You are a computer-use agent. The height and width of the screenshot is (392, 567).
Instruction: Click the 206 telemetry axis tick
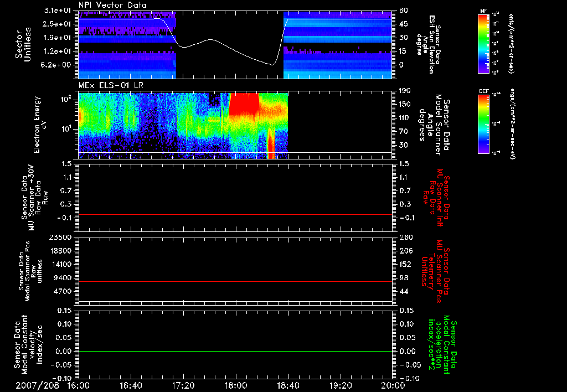[x=405, y=251]
